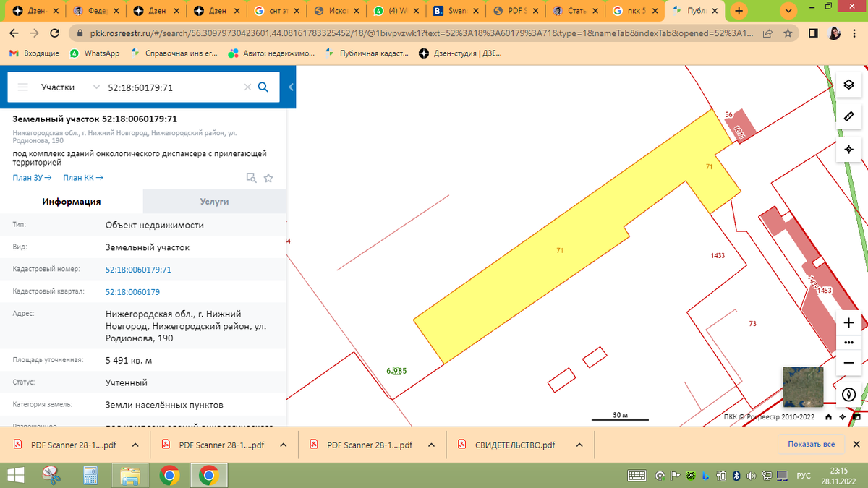Open the map layers panel

(849, 85)
